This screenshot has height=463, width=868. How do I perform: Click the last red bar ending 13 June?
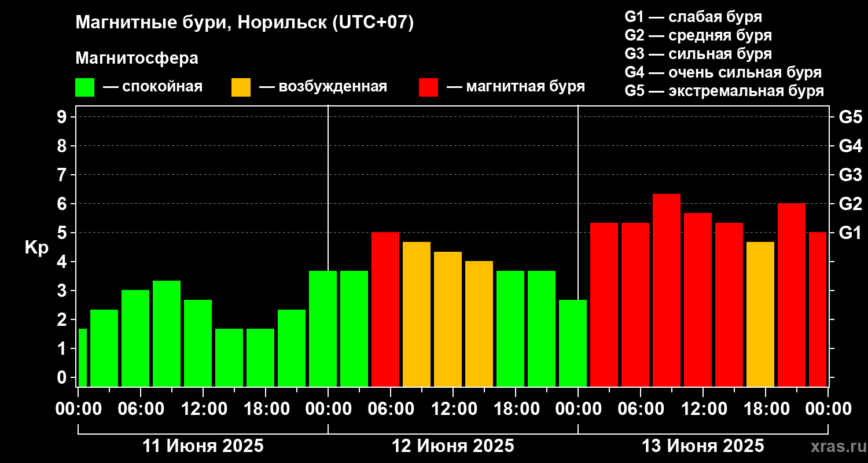coord(818,309)
